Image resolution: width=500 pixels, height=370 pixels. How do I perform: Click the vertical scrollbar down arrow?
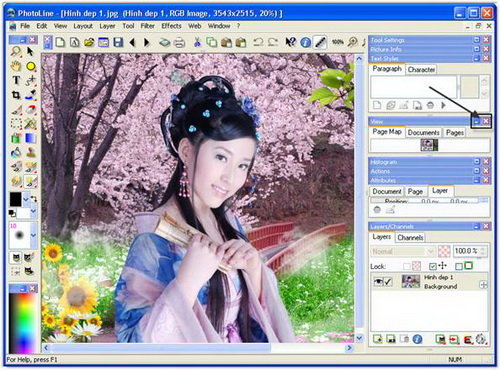[x=359, y=338]
